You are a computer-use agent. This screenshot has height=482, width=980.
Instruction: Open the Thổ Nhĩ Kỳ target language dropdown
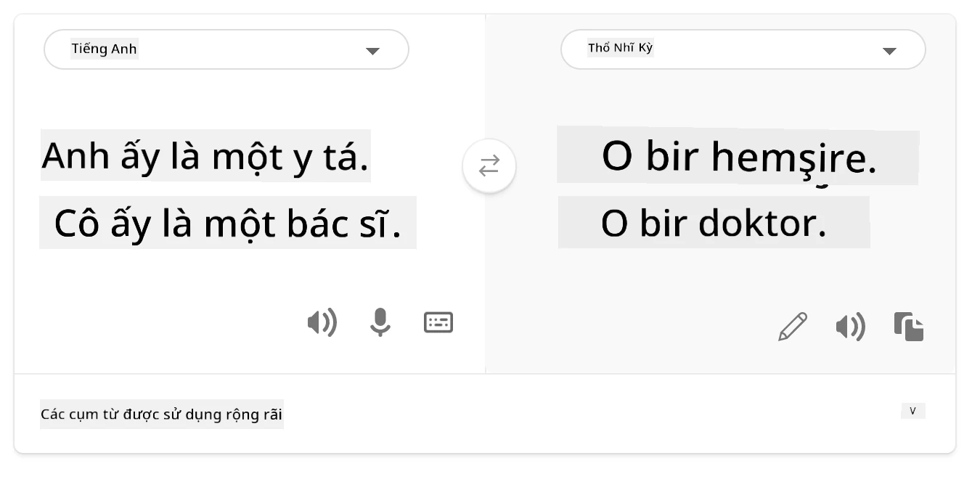point(743,49)
